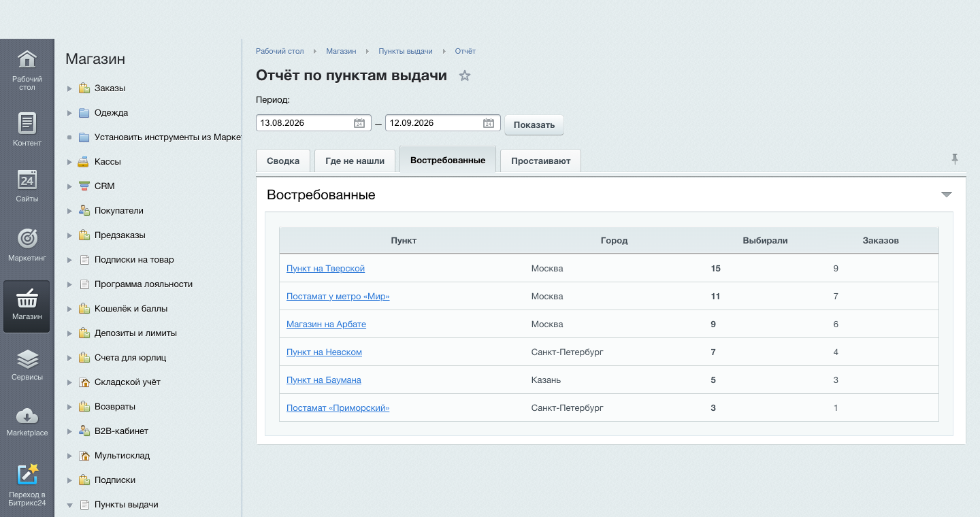The width and height of the screenshot is (980, 517).
Task: Expand the Заказы tree node
Action: tap(69, 88)
